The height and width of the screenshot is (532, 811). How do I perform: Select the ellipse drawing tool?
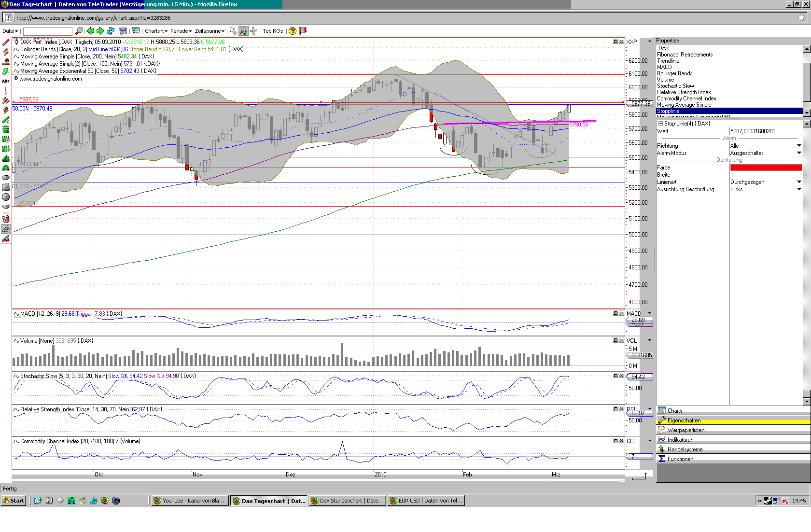click(x=6, y=178)
